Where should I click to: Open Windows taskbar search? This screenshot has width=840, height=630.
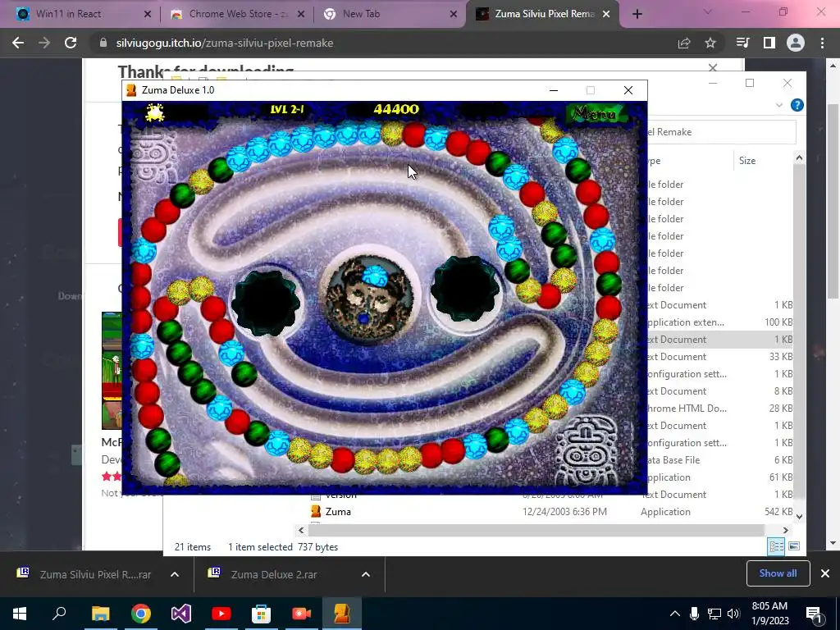[x=59, y=614]
